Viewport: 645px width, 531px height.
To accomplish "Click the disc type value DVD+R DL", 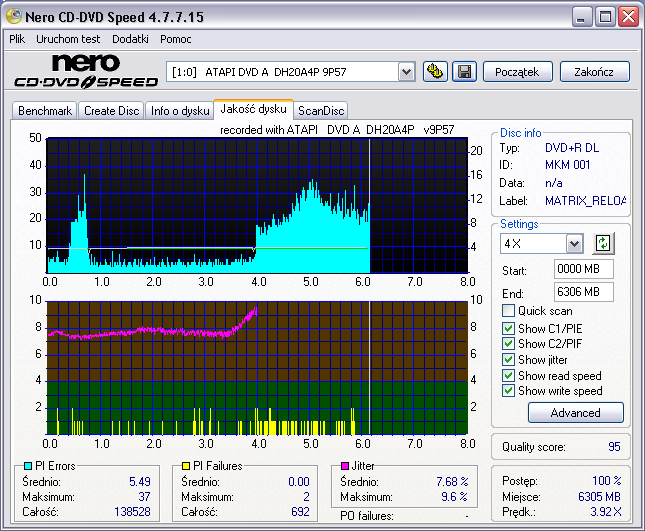I will pos(572,148).
